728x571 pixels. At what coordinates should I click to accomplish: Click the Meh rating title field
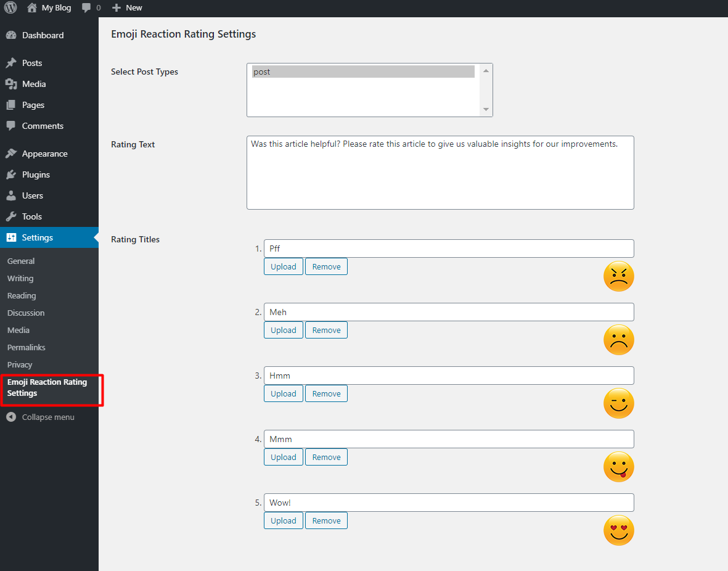click(449, 312)
